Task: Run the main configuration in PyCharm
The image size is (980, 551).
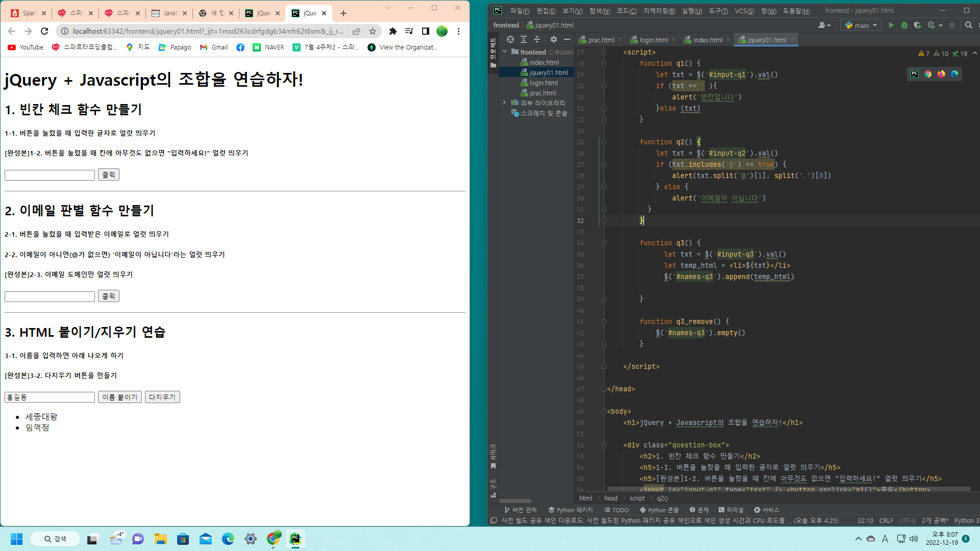Action: click(891, 25)
